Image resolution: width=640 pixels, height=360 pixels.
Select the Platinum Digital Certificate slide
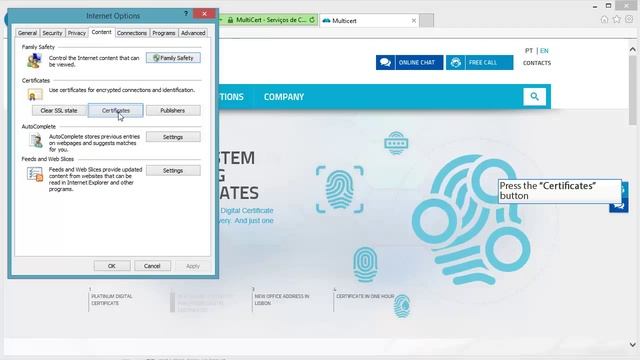click(x=111, y=300)
